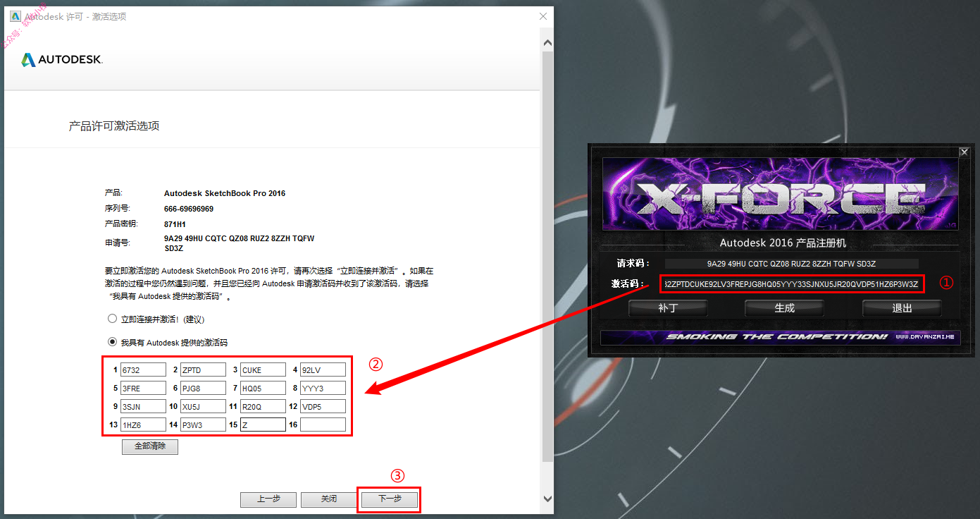Click the serial number 666-69696969 text

click(189, 209)
